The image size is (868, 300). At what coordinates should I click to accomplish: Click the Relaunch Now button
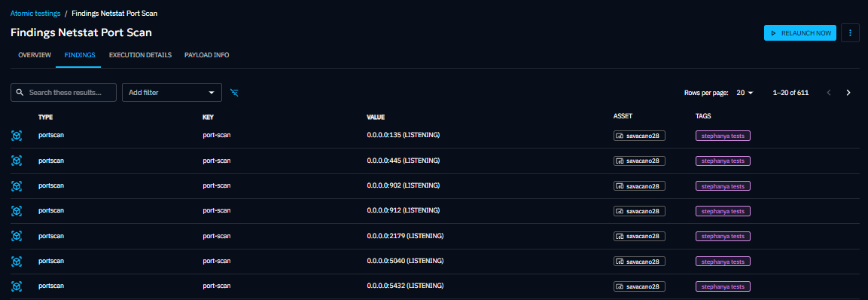pos(800,33)
